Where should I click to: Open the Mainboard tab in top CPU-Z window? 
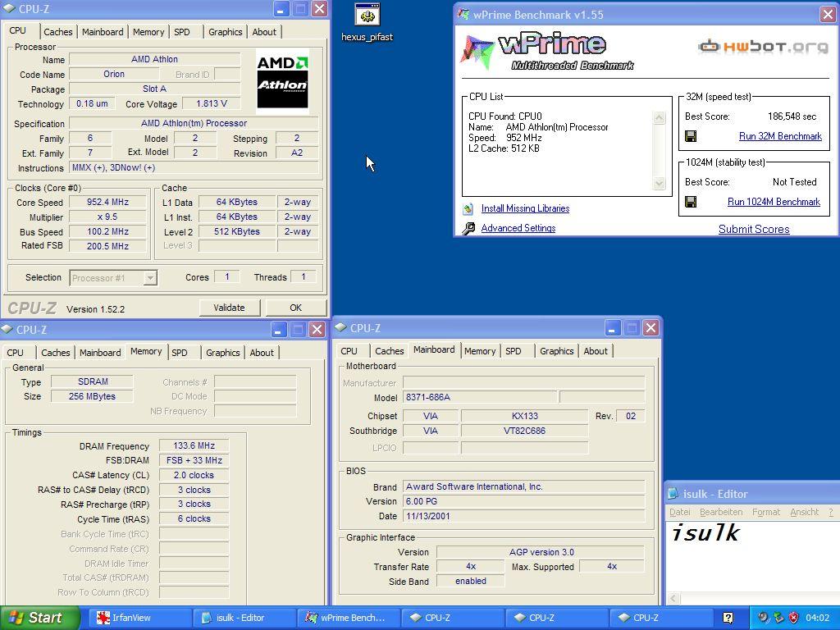point(103,32)
